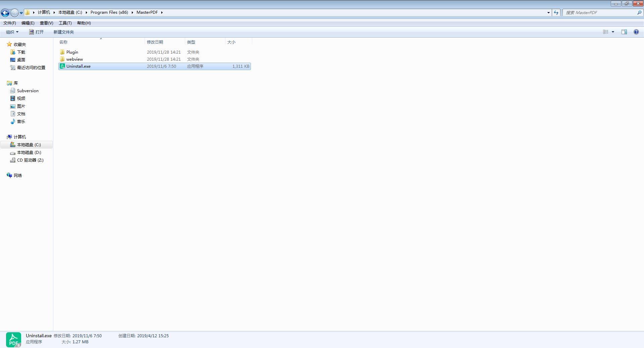Click the refresh icon beside address bar

[556, 12]
